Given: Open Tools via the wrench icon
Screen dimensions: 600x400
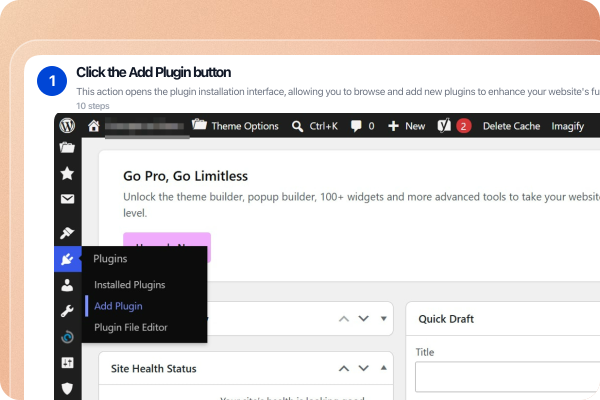Looking at the screenshot, I should pos(67,311).
